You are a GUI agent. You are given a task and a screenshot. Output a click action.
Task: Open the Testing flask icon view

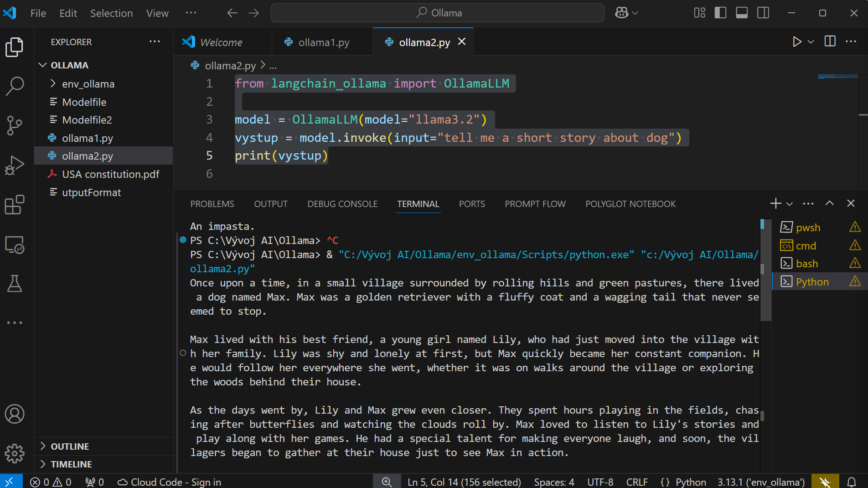(15, 284)
